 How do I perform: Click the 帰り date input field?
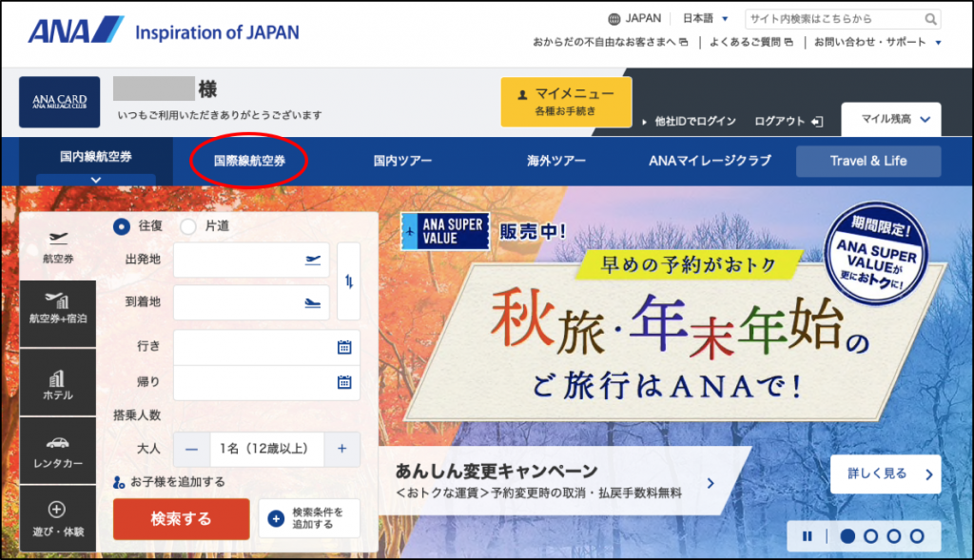point(266,382)
